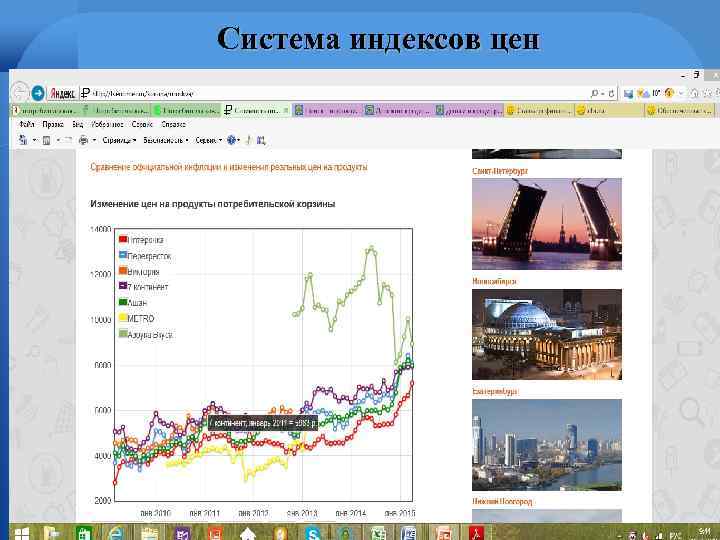720x540 pixels.
Task: Open the Saint Petersburg bridge photo
Action: [x=547, y=224]
